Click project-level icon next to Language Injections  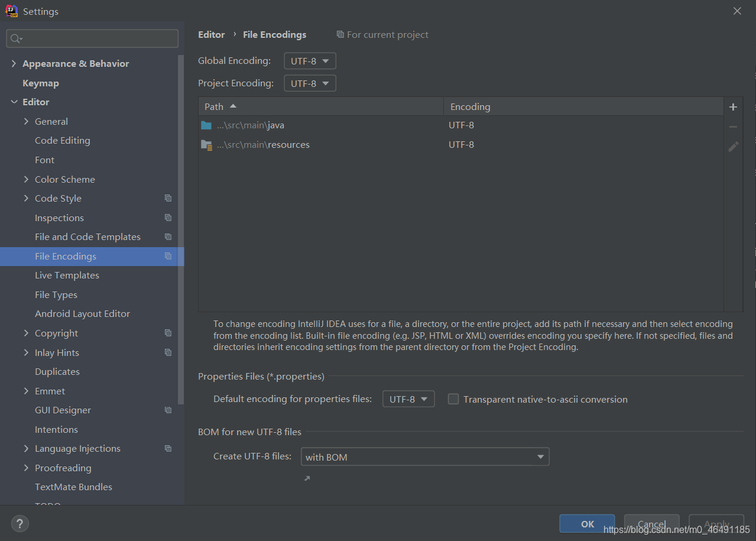(168, 448)
